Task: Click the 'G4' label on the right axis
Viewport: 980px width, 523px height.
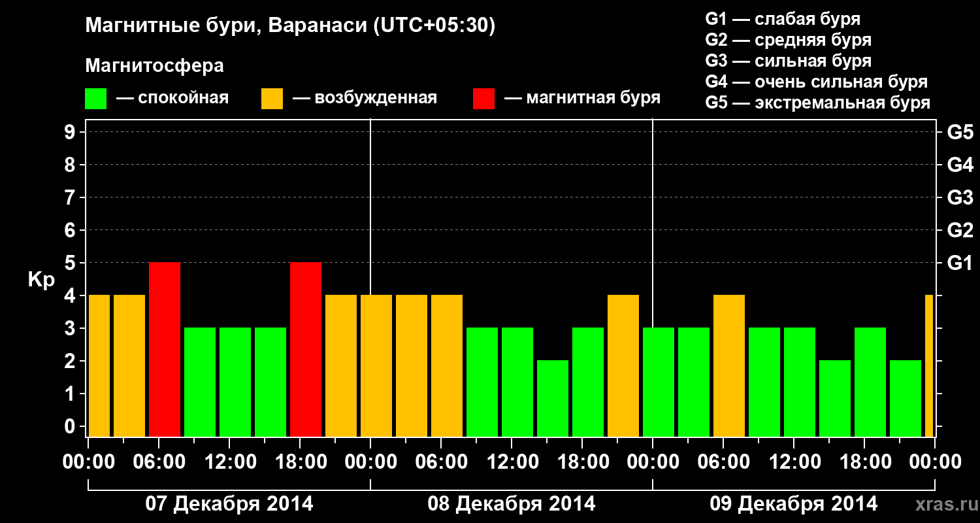Action: point(960,165)
